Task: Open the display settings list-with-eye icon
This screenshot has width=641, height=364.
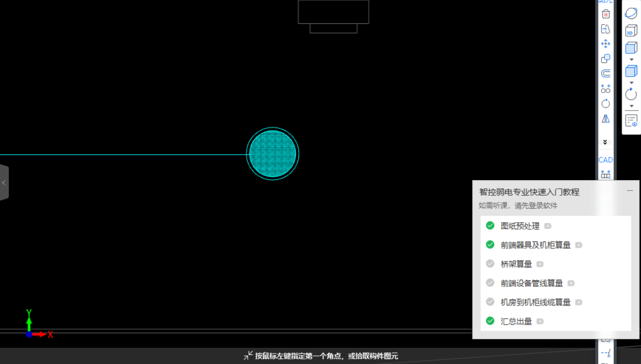Action: tap(631, 121)
